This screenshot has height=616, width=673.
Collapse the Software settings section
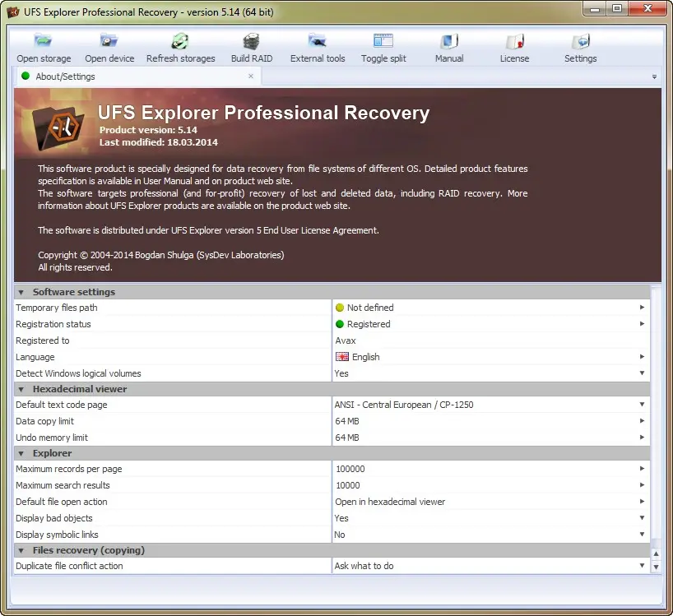pos(21,292)
